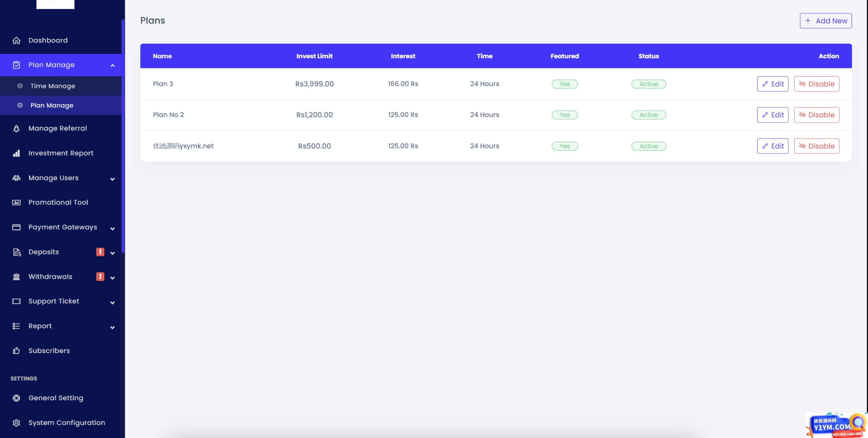This screenshot has height=438, width=868.
Task: Edit Plan No 2 details
Action: (x=773, y=114)
